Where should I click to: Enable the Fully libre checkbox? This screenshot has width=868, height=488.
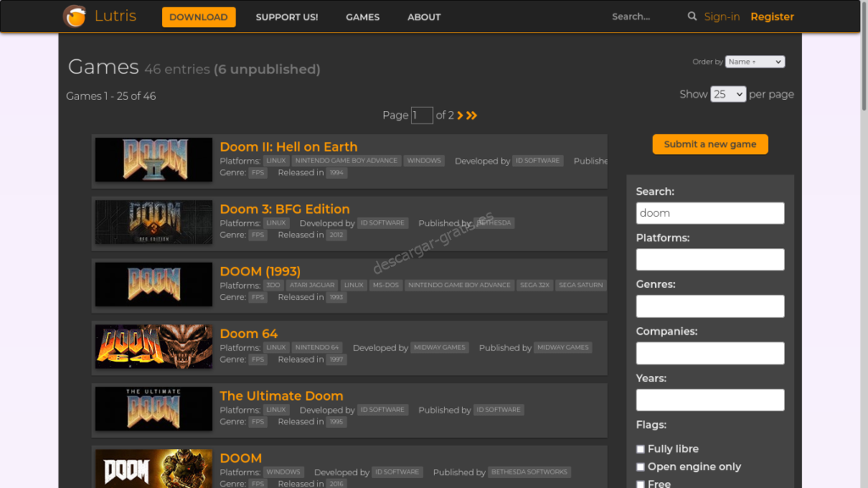pos(641,449)
